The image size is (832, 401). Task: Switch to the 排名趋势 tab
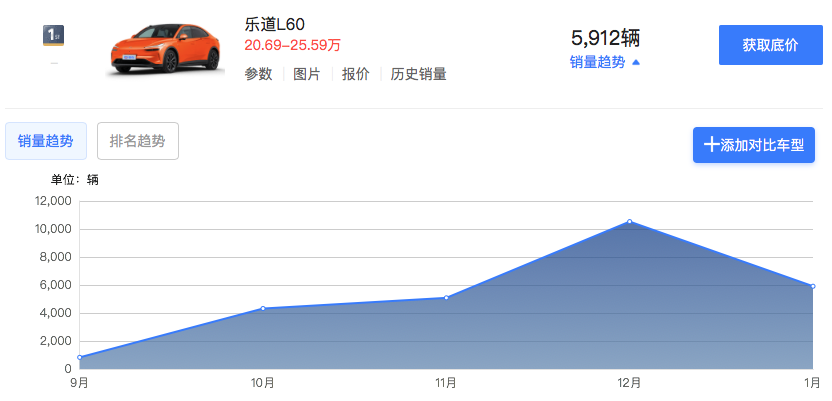(138, 141)
